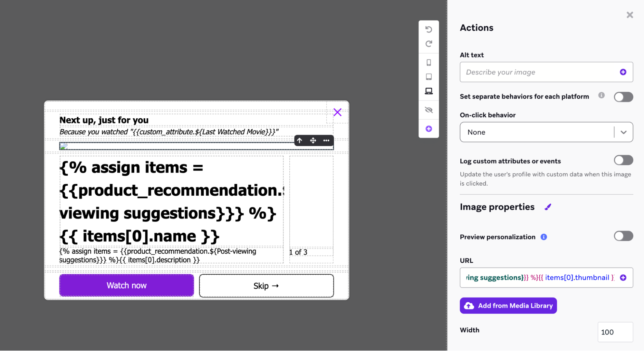Toggle separate behaviors for each platform
Image resolution: width=644 pixels, height=351 pixels.
click(623, 97)
